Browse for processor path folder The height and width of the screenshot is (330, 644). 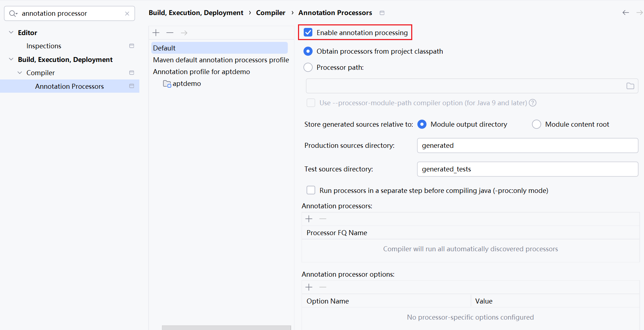tap(630, 86)
